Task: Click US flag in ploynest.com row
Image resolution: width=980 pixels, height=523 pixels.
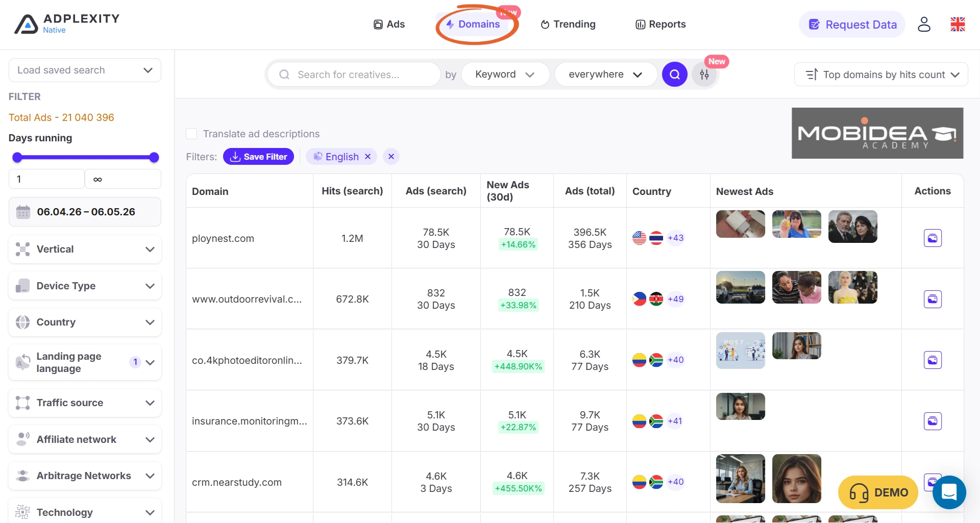Action: click(x=639, y=238)
